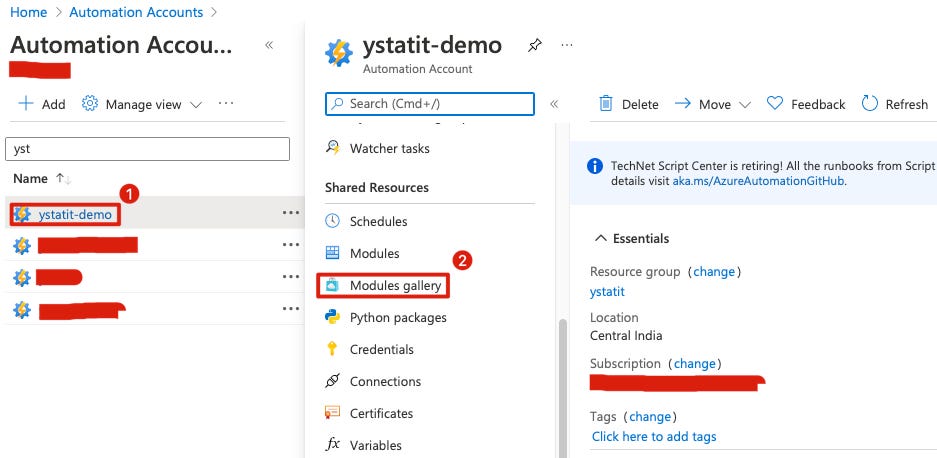Image resolution: width=937 pixels, height=458 pixels.
Task: Click the filter box containing 'yst'
Action: [147, 149]
